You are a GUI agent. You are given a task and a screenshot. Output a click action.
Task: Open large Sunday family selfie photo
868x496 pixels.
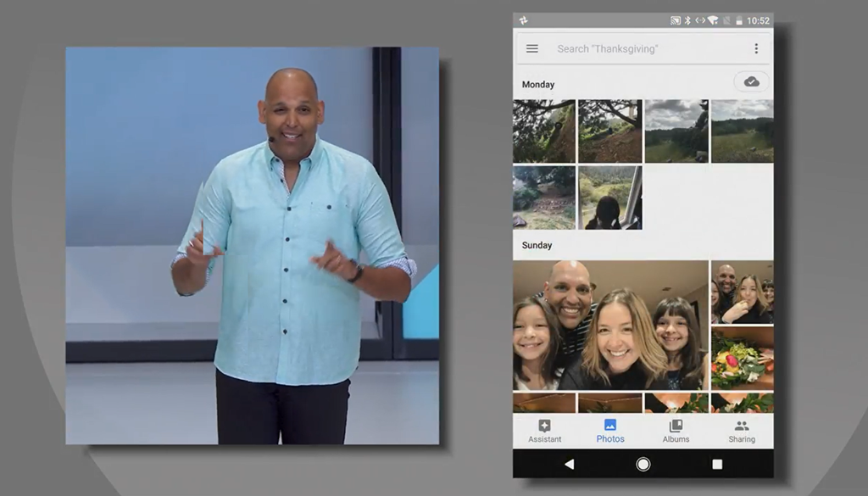(610, 326)
